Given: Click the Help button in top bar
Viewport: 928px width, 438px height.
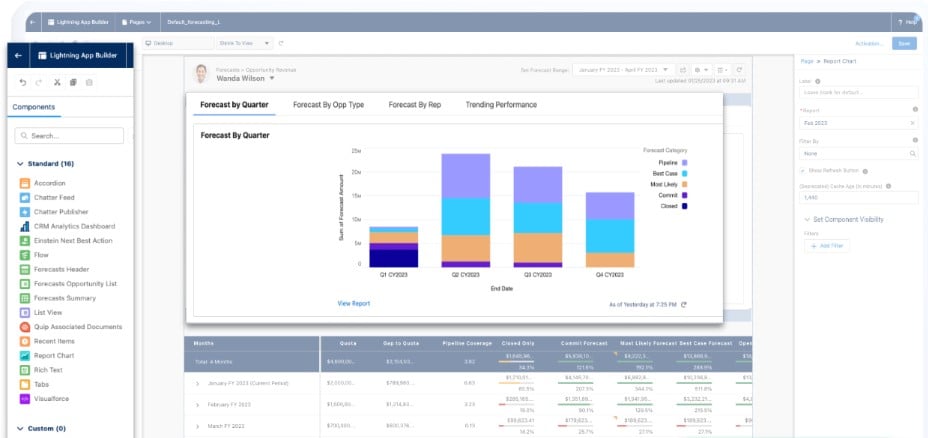Looking at the screenshot, I should click(x=907, y=22).
